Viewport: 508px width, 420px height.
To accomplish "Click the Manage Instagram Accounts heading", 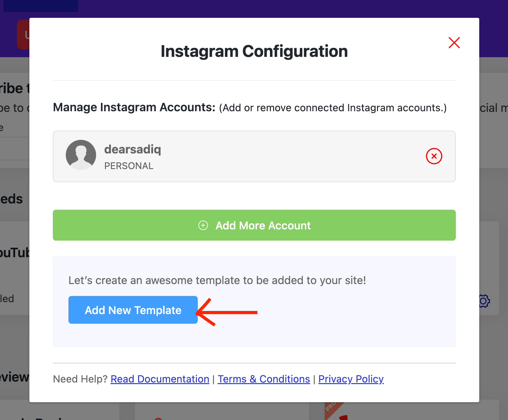I will click(134, 107).
